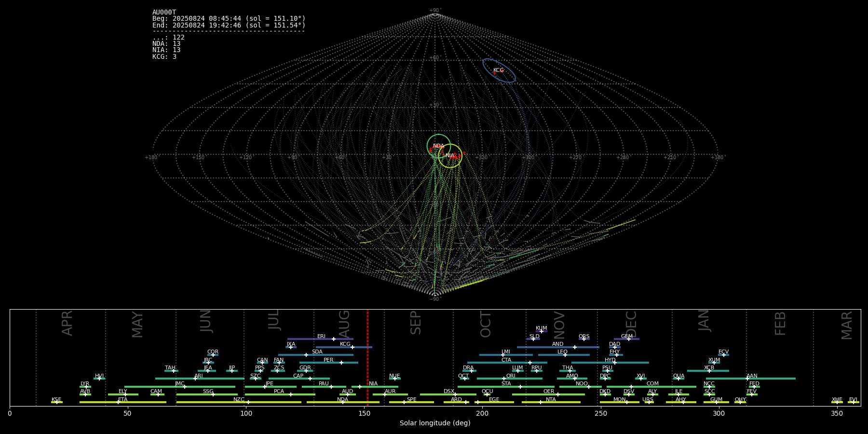868x434 pixels.
Task: Click the KCG label in the timeline
Action: tap(345, 344)
